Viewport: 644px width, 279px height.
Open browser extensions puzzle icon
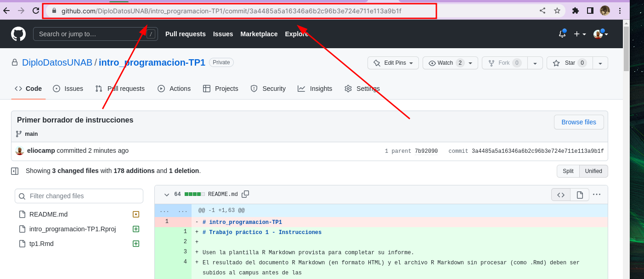pyautogui.click(x=576, y=11)
